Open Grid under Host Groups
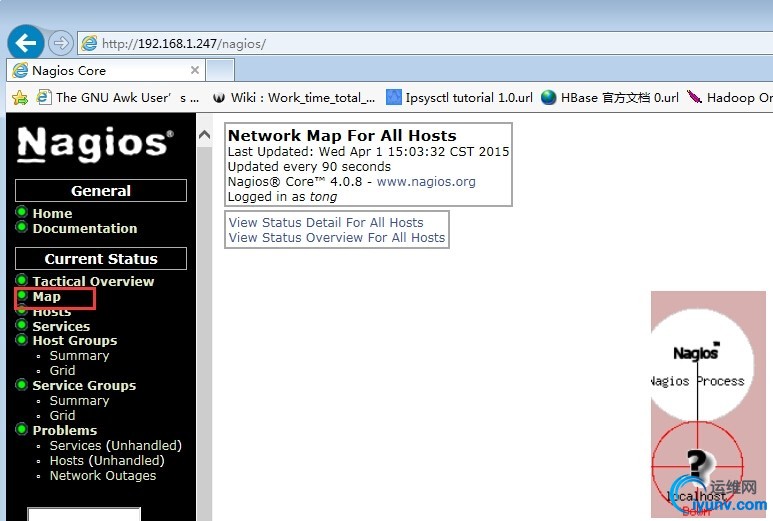This screenshot has height=521, width=773. (x=63, y=370)
